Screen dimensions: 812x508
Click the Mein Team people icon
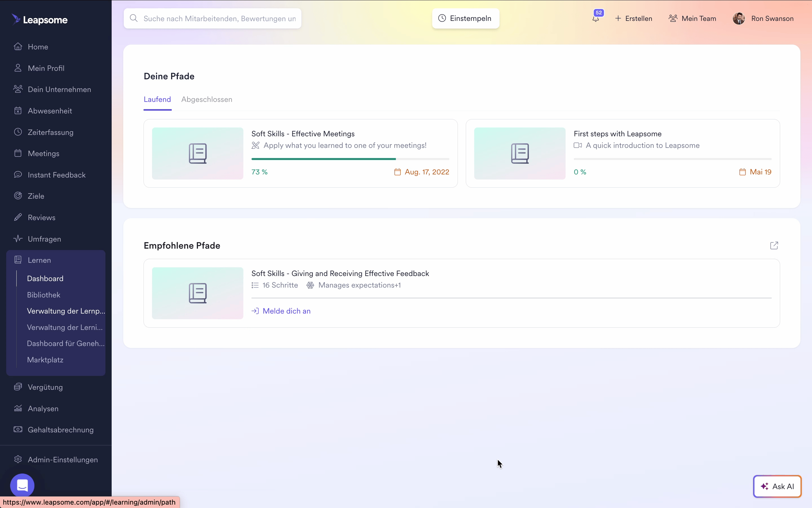673,18
